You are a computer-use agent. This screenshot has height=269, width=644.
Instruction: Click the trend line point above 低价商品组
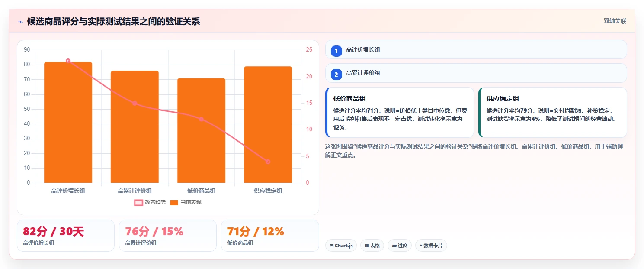(x=201, y=119)
